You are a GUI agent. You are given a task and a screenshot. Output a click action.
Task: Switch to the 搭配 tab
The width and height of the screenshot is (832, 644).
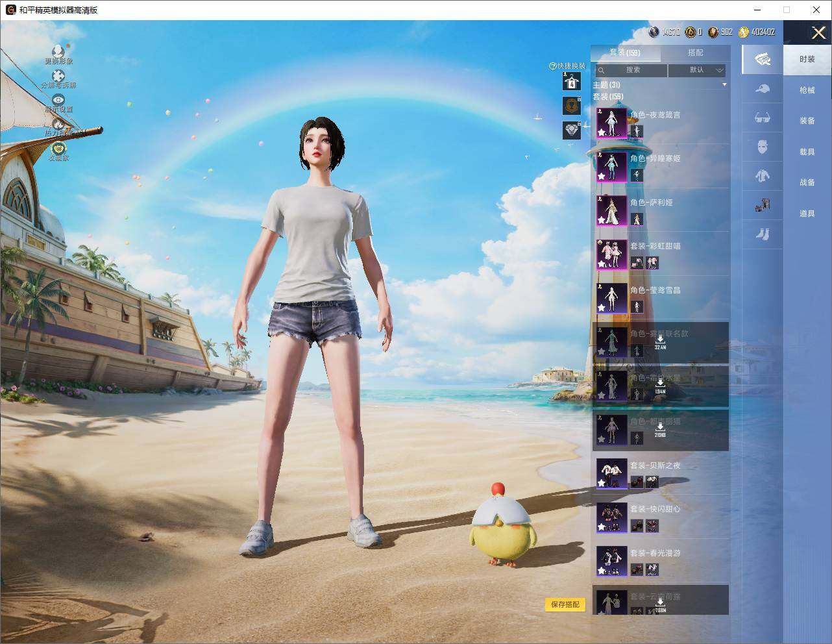click(695, 53)
